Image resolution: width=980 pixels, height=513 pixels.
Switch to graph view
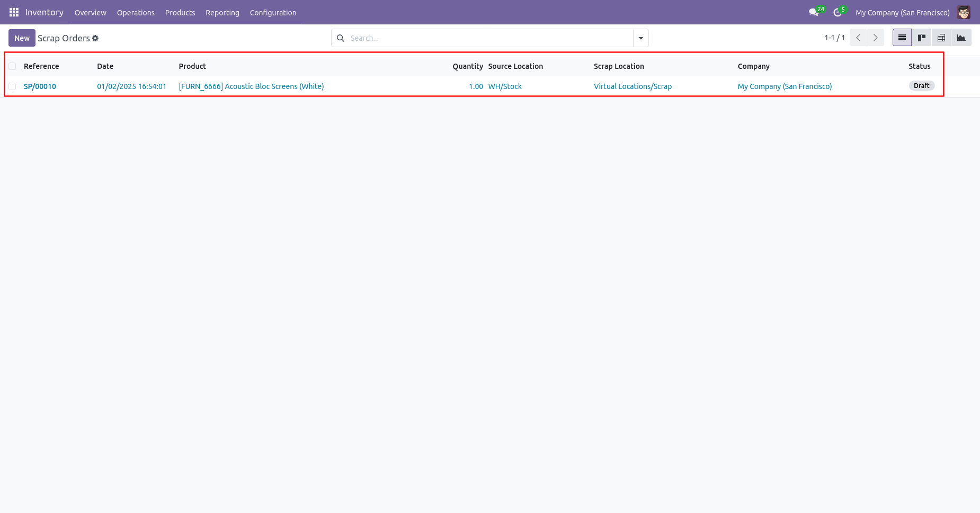pyautogui.click(x=961, y=38)
